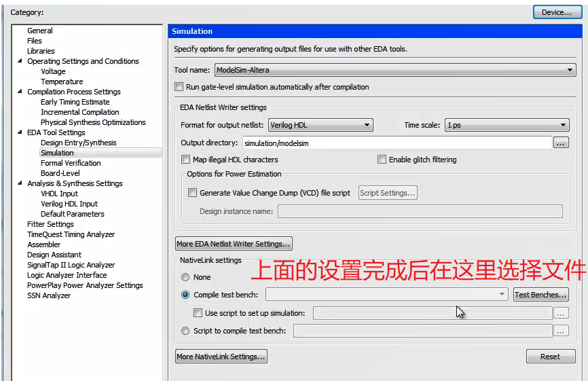Enable glitch filtering checkbox
588x381 pixels.
382,160
